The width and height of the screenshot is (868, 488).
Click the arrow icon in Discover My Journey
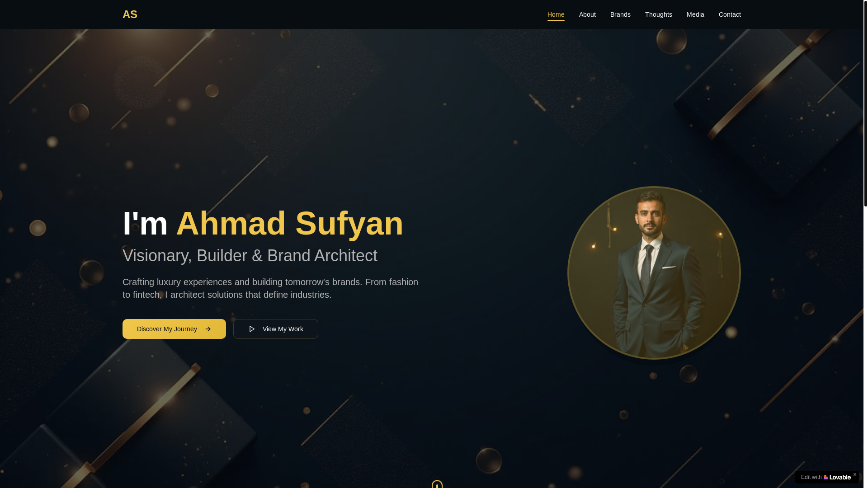click(x=208, y=329)
